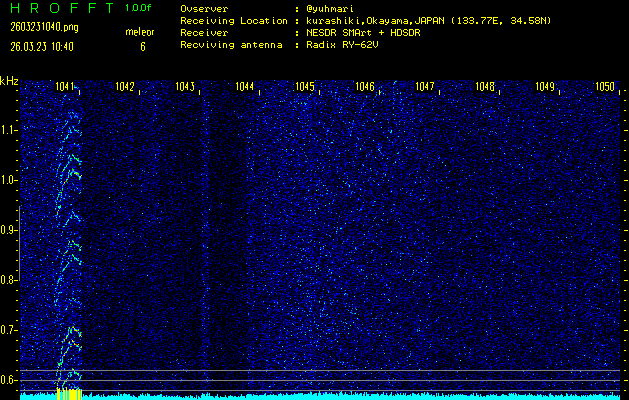The width and height of the screenshot is (629, 400).
Task: Click the 1045 time marker
Action: (x=304, y=86)
